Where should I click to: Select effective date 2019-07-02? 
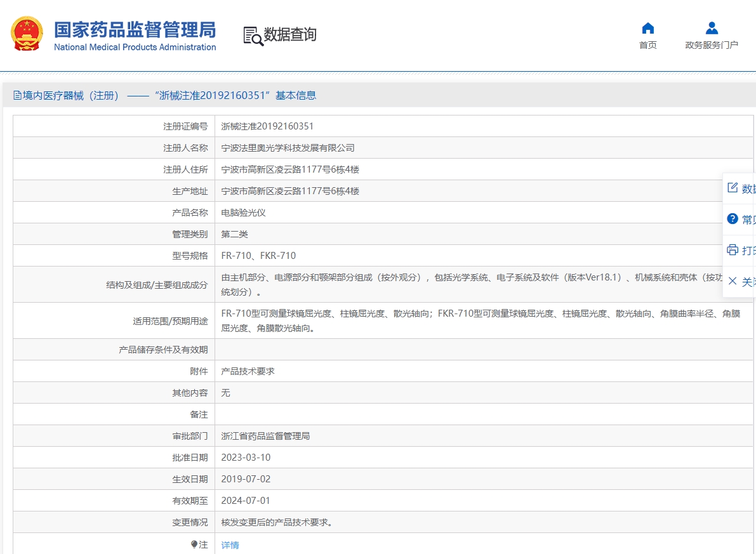pos(246,479)
